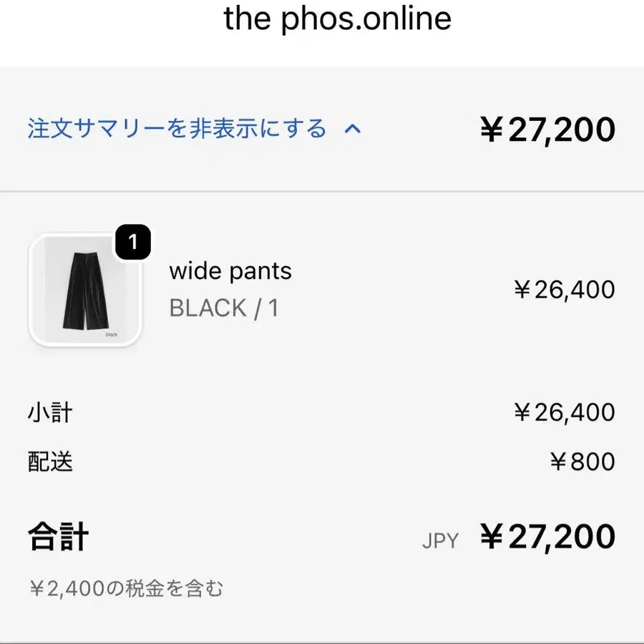The image size is (644, 644).
Task: Select the 'wide pants' product name
Action: pyautogui.click(x=230, y=271)
